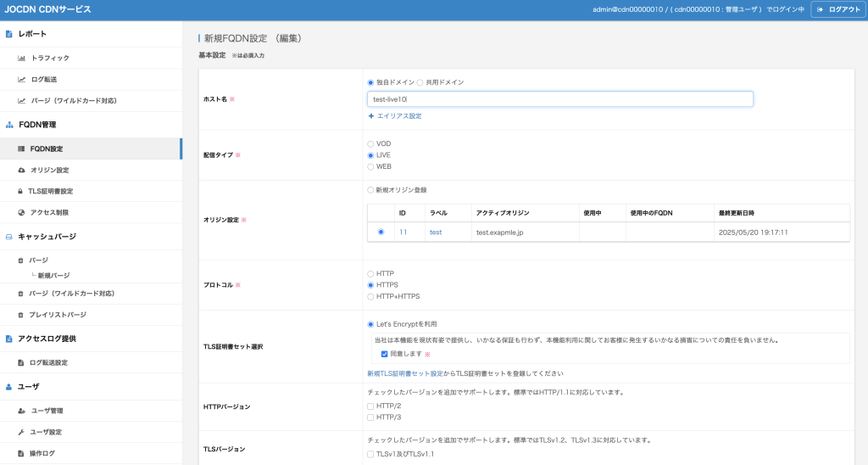The width and height of the screenshot is (868, 465).
Task: Select origin row 11 radio button
Action: coord(381,232)
